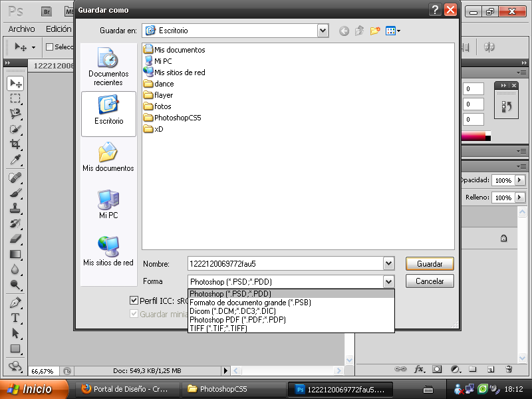Select the Rectangular Marquee tool
Screen dimensions: 532x399
tap(15, 98)
